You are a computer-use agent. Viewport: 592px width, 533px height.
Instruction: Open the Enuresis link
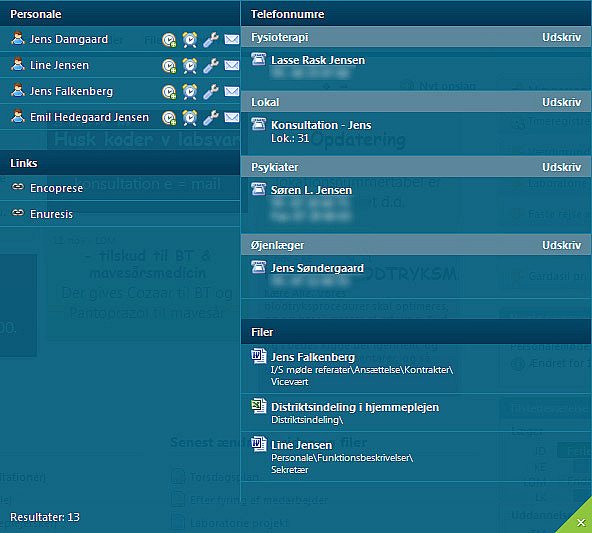[x=51, y=214]
